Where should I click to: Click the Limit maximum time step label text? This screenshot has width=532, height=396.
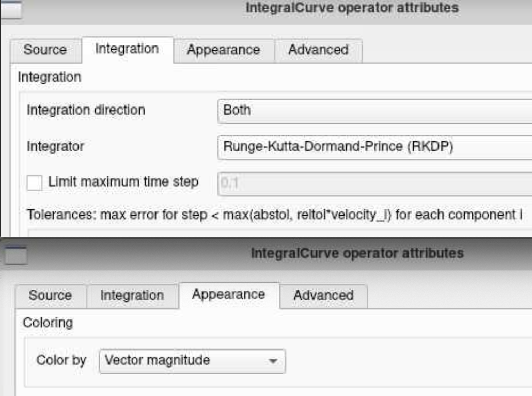123,182
